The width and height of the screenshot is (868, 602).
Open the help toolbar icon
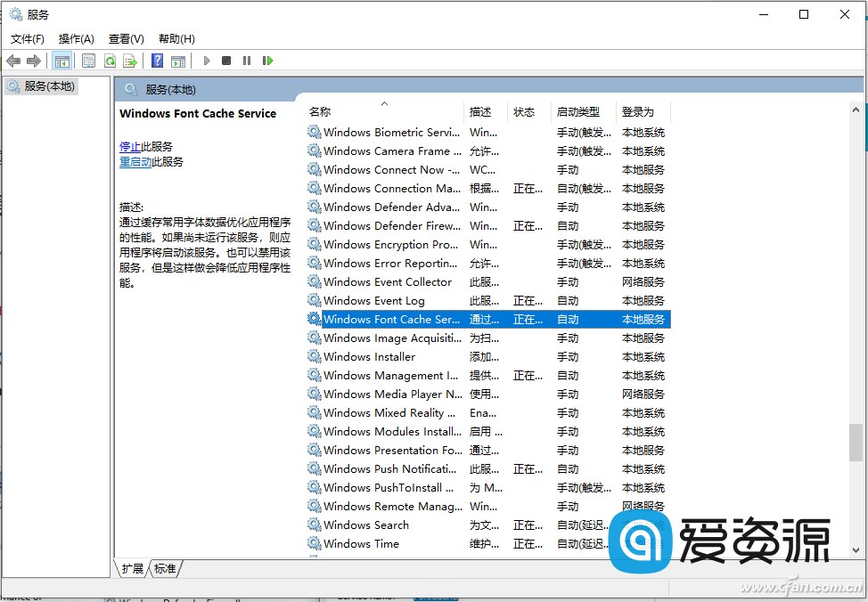[158, 60]
